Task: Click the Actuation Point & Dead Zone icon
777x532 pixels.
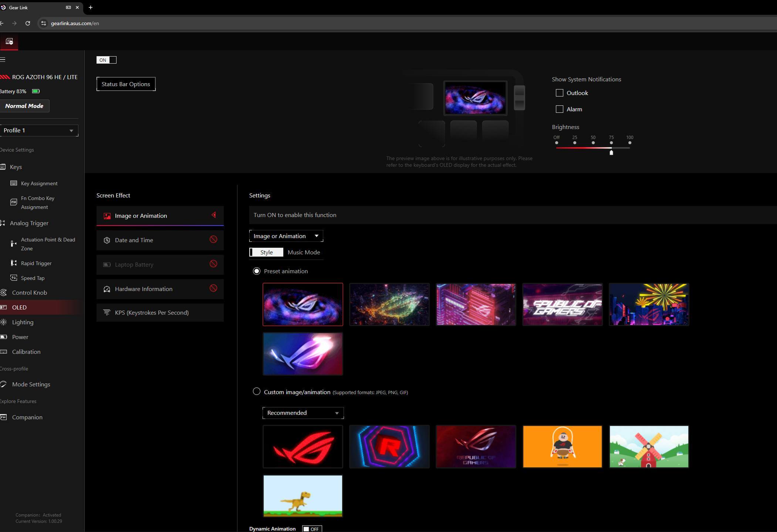Action: 14,243
